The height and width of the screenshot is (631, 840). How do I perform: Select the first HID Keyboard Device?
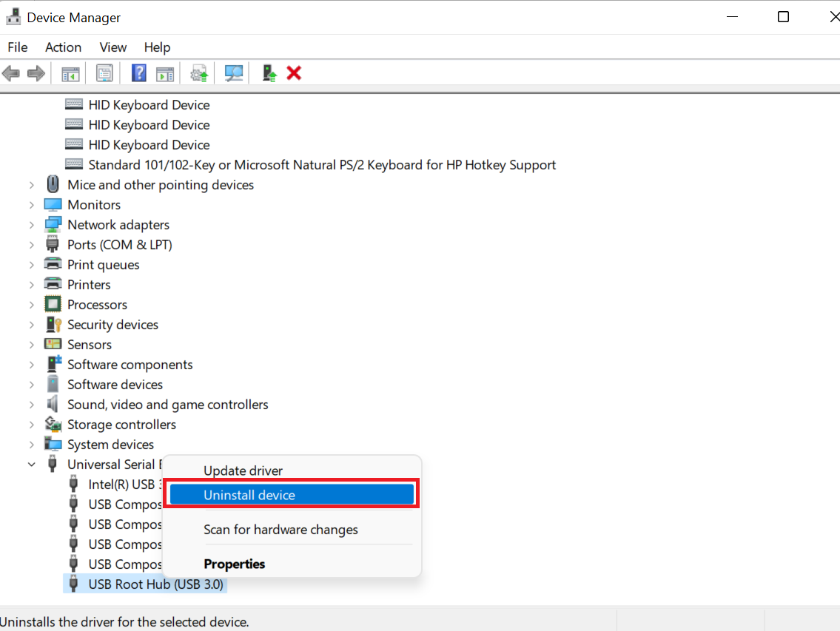149,104
